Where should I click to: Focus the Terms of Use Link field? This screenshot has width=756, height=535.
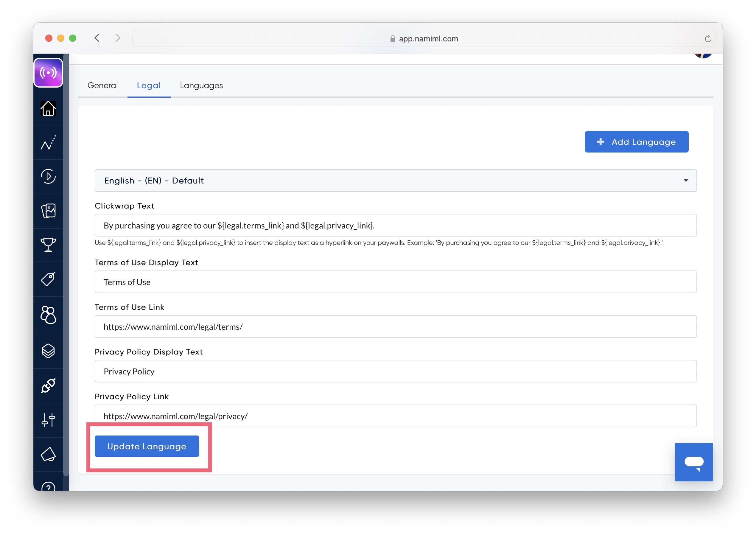(x=395, y=326)
